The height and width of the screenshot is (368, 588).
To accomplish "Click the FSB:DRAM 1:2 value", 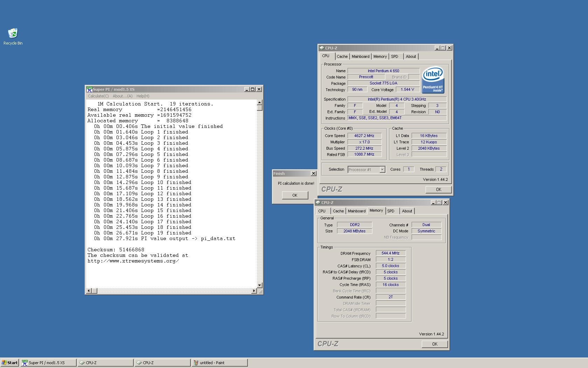I will coord(391,260).
